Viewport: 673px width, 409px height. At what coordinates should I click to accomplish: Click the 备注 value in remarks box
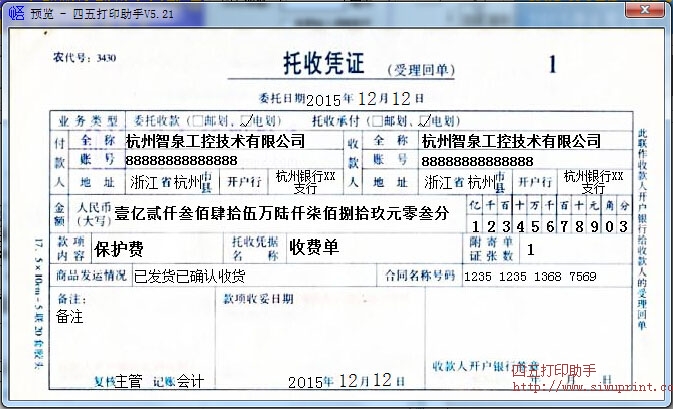pos(70,317)
